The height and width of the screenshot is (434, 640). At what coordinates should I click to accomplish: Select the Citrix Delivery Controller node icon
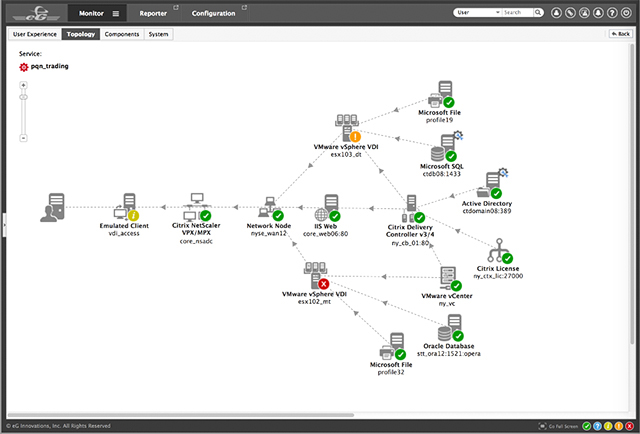[x=413, y=209]
